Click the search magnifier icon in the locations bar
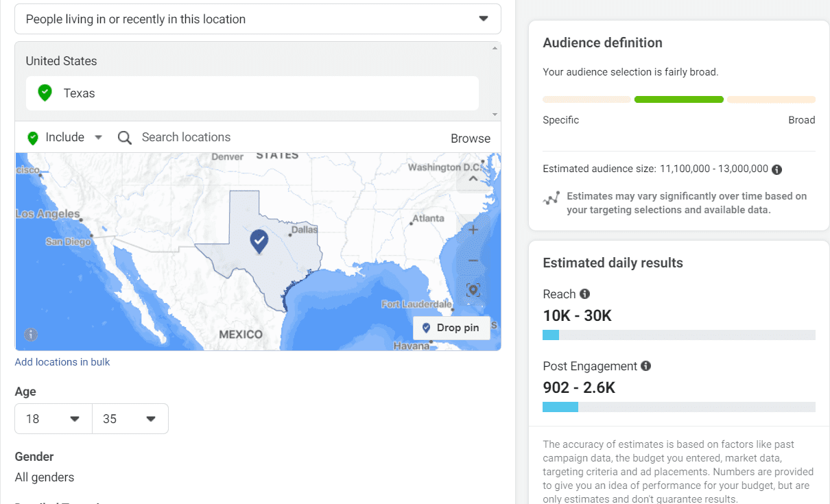 click(124, 138)
